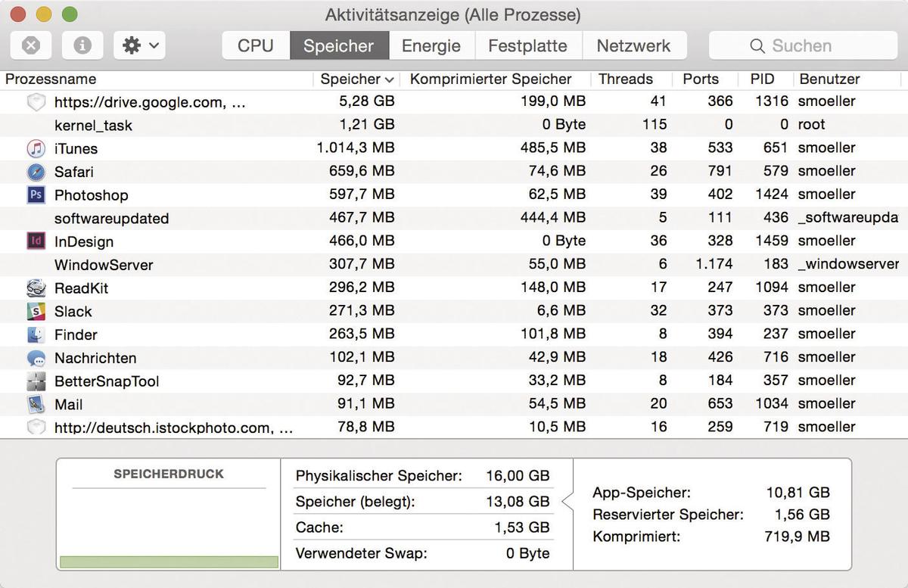Click the shield icon of drive.google.com process

point(36,101)
